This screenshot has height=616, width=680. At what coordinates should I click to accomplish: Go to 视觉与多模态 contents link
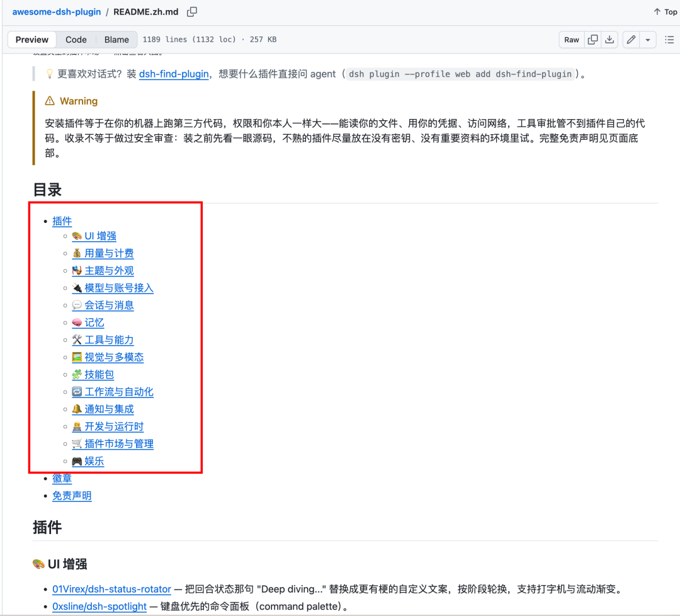click(108, 358)
